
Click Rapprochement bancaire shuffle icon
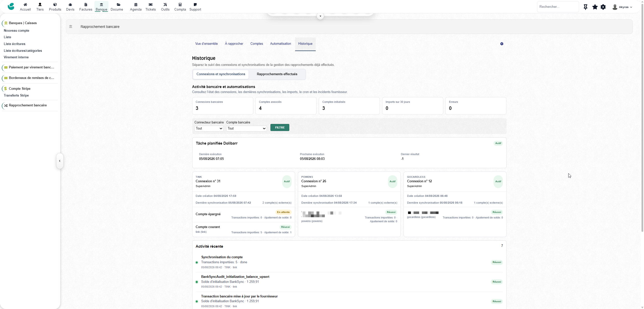[6, 105]
